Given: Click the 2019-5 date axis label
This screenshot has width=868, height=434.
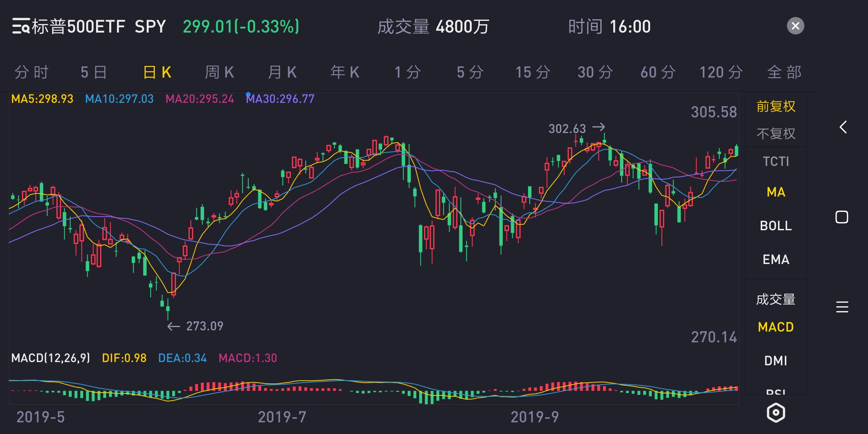Looking at the screenshot, I should coord(40,417).
